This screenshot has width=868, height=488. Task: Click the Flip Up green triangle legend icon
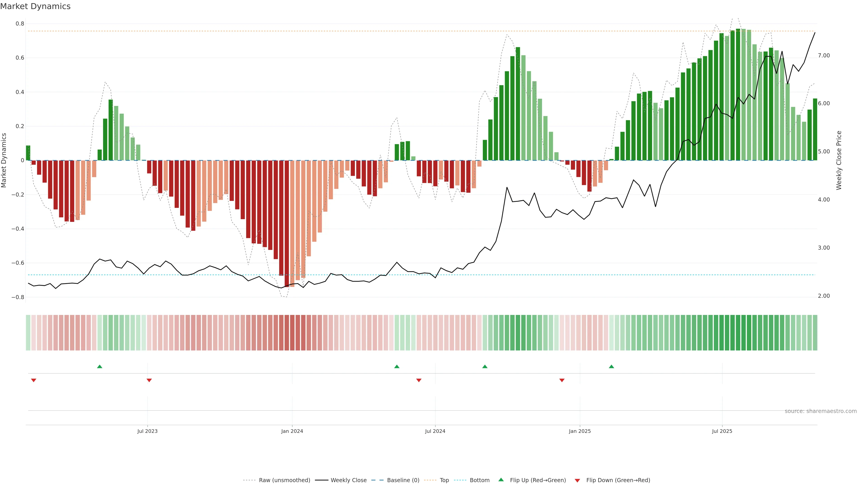point(501,480)
